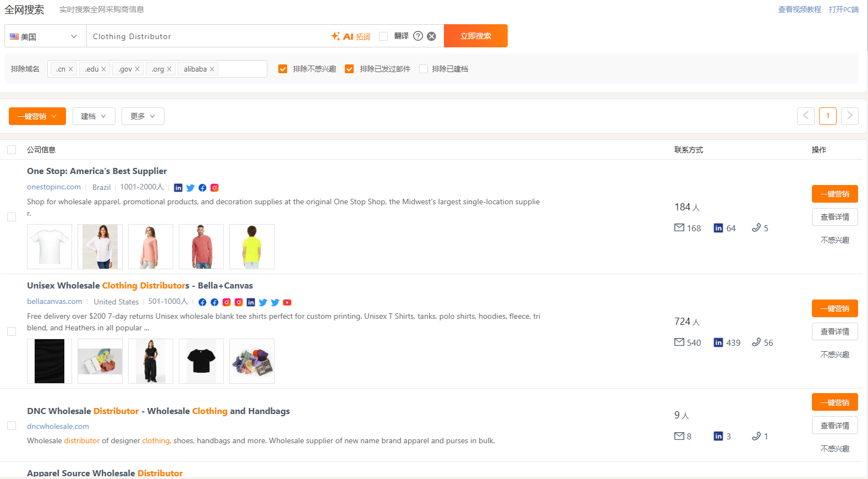The height and width of the screenshot is (479, 868).
Task: Open 查看视频教程 link
Action: click(x=800, y=9)
